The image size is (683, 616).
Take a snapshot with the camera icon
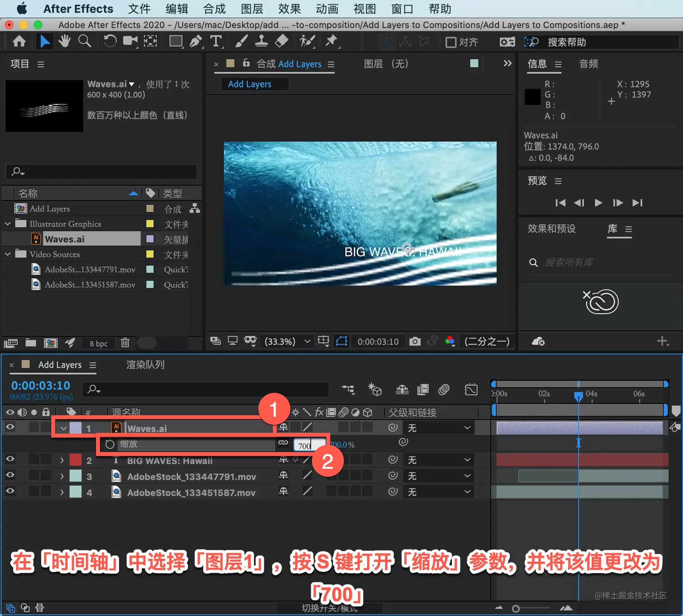415,341
